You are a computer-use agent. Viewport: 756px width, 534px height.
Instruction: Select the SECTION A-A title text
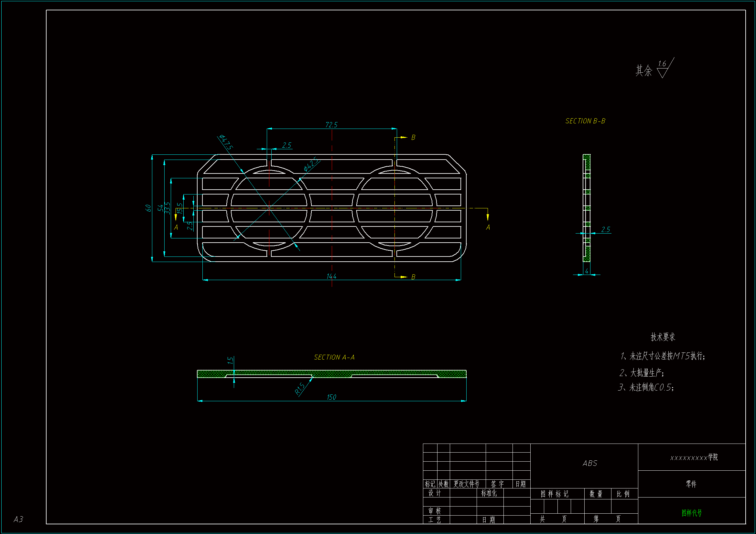click(334, 357)
